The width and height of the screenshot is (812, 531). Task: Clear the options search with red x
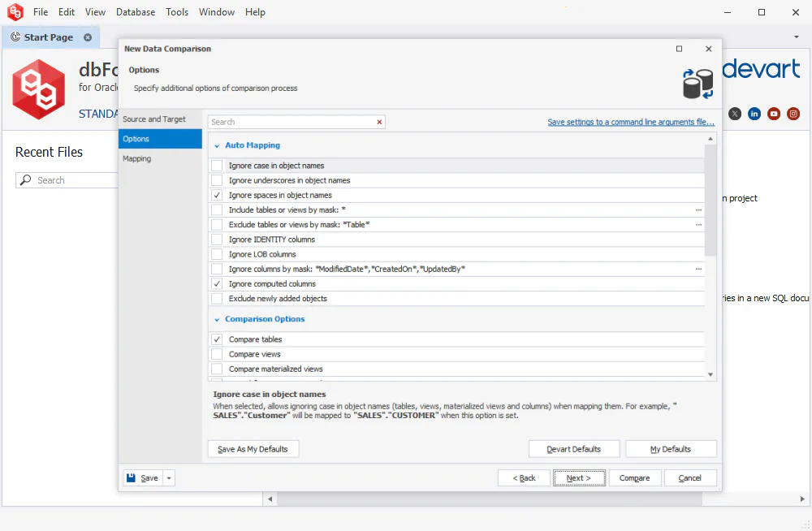[379, 122]
